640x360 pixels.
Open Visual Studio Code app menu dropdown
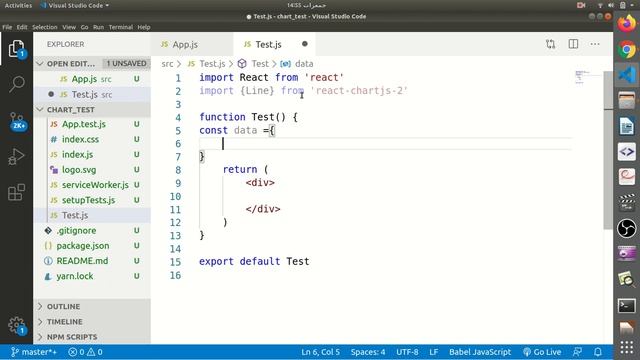(x=76, y=5)
